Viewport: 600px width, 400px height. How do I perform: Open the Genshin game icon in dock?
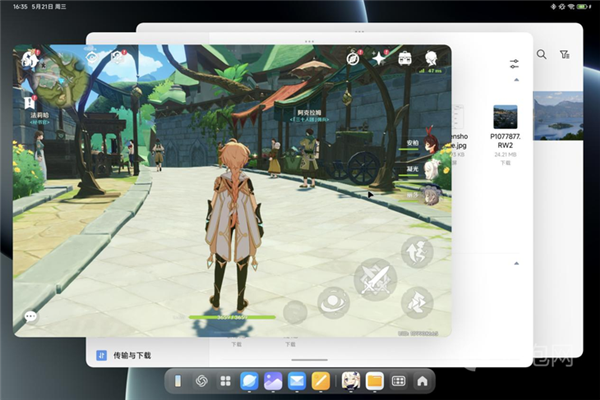click(x=351, y=381)
